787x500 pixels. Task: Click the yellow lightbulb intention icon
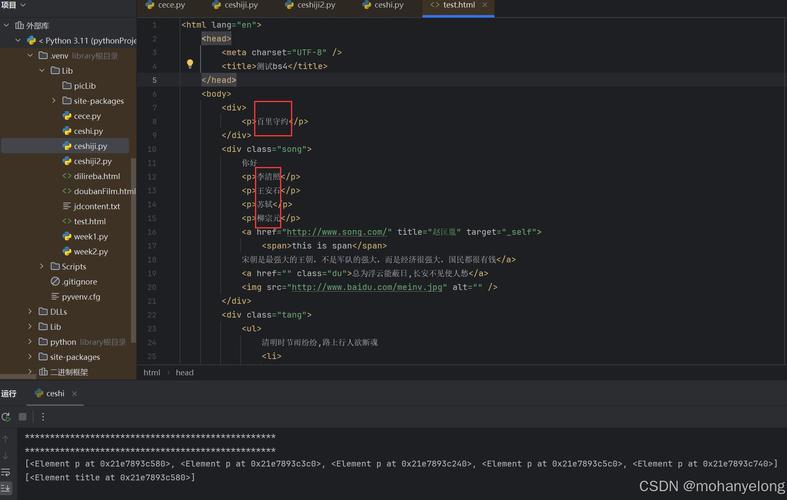point(190,64)
